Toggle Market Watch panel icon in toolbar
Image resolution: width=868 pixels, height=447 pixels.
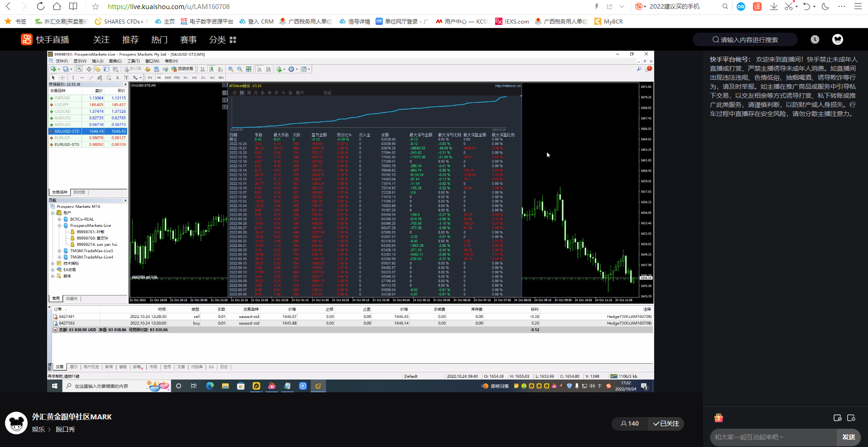80,69
